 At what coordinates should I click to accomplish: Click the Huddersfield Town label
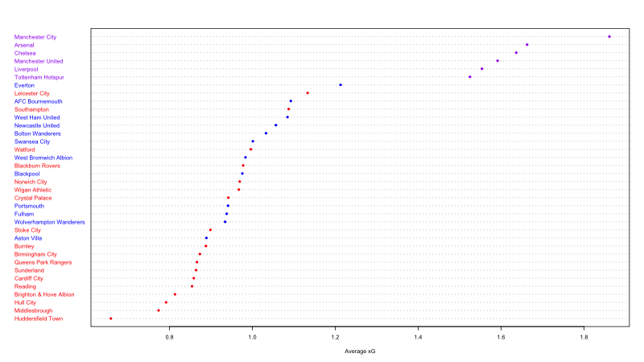[39, 319]
